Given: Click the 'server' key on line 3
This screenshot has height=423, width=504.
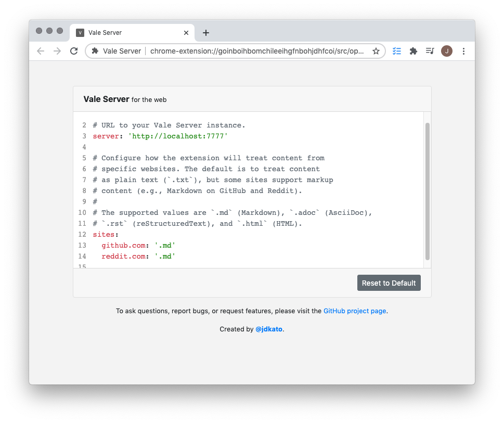Looking at the screenshot, I should [106, 136].
